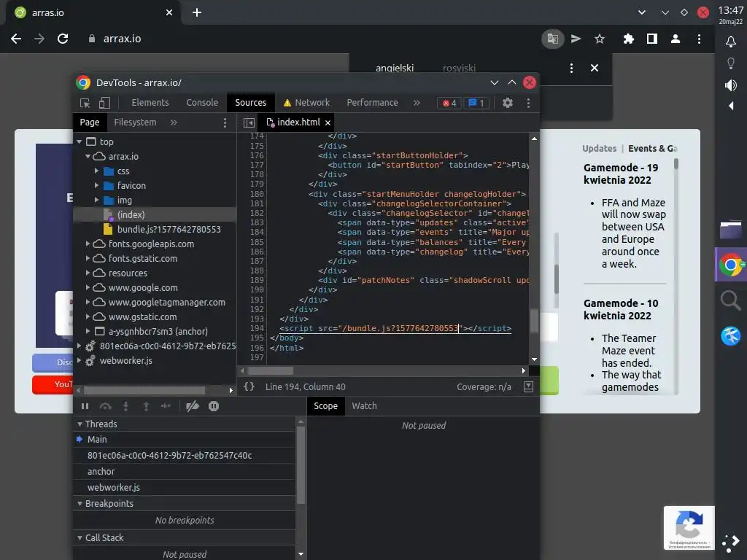Click the step debugger icon
Viewport: 747px width, 560px height.
click(x=166, y=406)
